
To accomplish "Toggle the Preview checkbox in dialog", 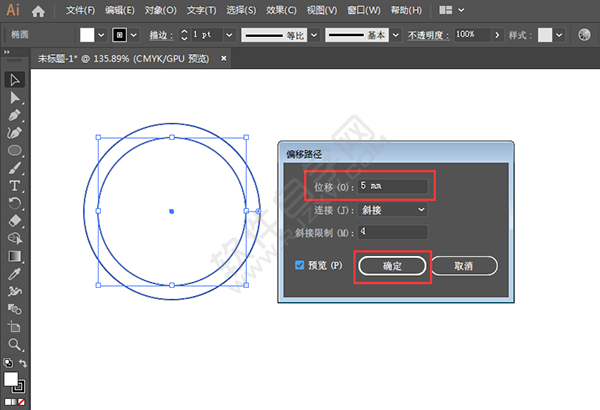I will tap(299, 265).
